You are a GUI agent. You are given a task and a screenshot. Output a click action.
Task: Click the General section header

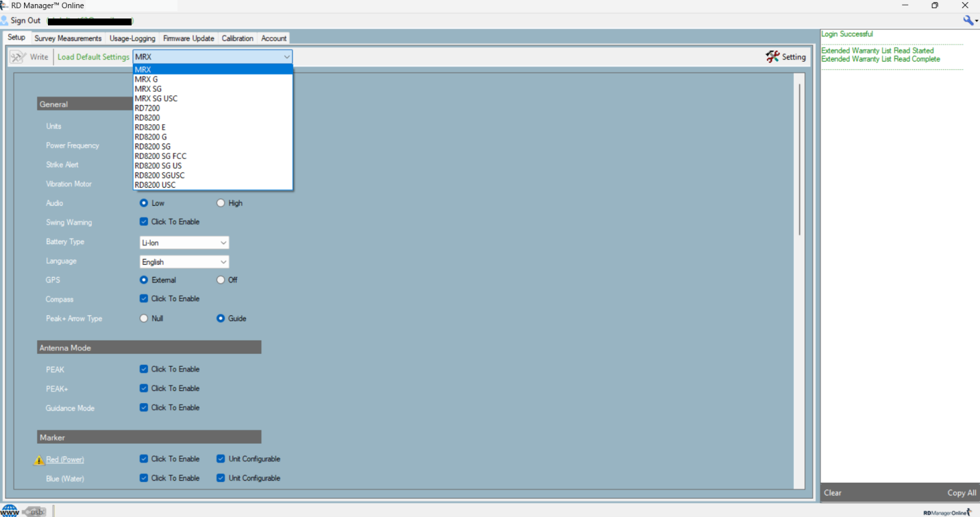coord(85,104)
